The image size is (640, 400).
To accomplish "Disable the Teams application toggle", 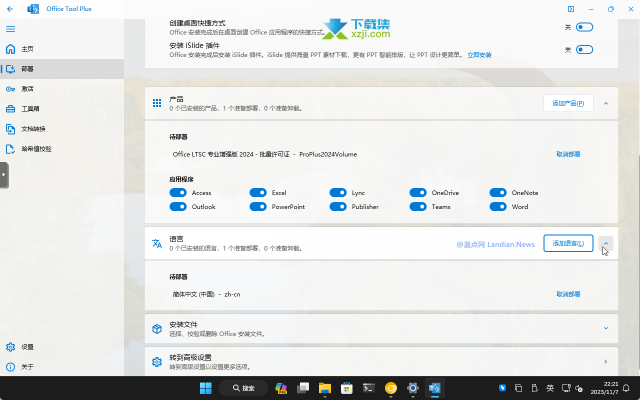I will [418, 207].
